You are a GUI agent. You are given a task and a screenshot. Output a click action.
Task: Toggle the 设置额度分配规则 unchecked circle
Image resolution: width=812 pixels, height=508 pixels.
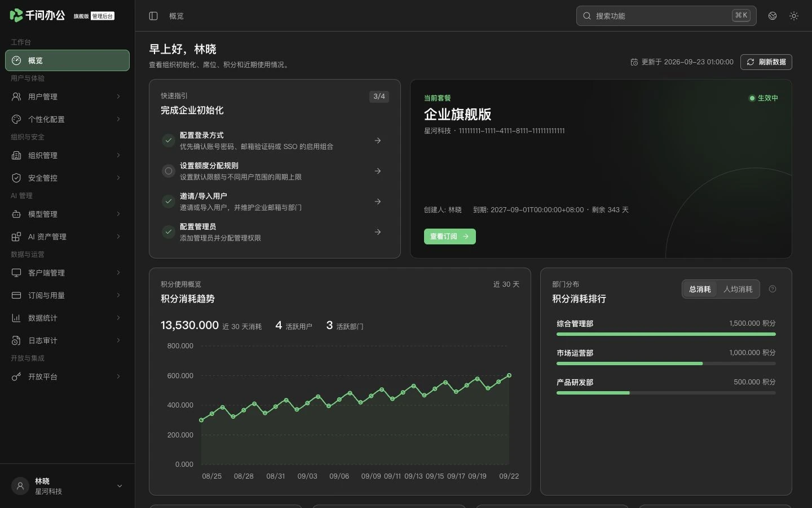[x=168, y=171]
